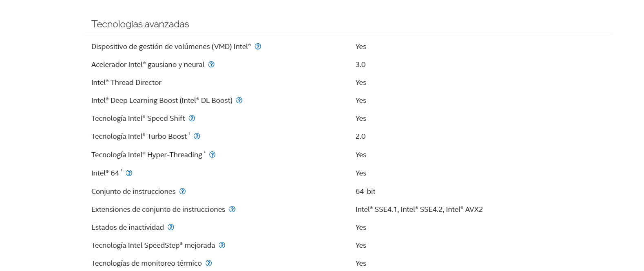Viewport: 644px width, 271px height.
Task: Click the Gaussian accelerator value 3.0
Action: tap(361, 64)
